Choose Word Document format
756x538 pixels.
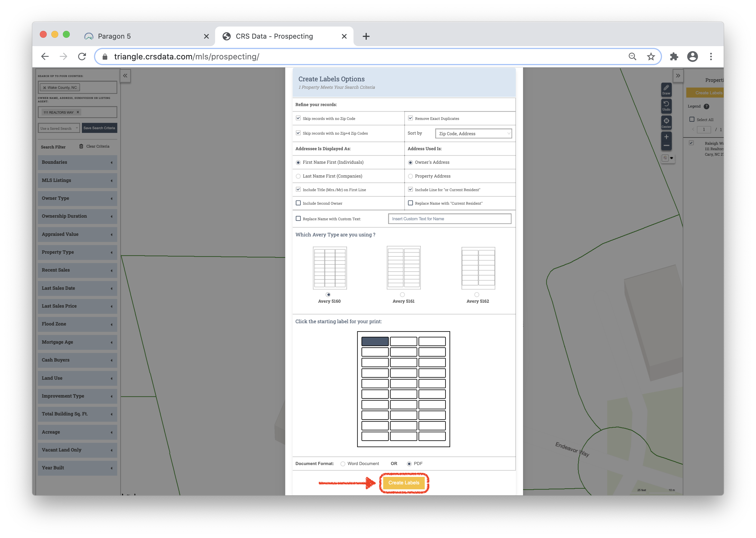tap(343, 464)
